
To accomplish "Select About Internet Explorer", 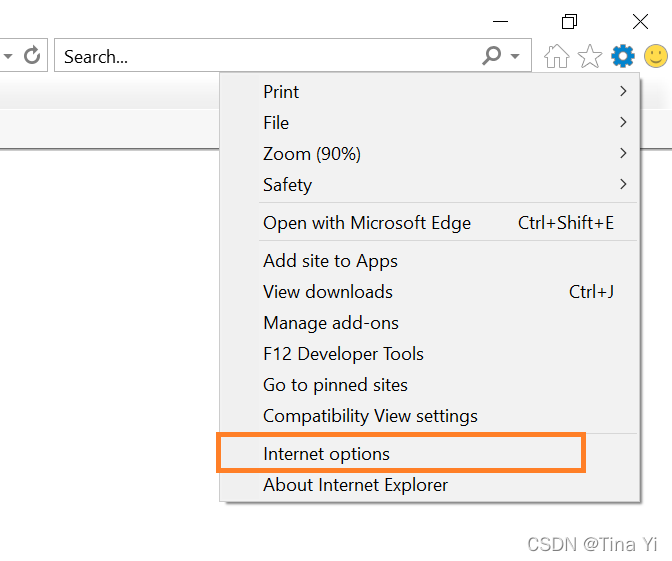I will tap(430, 485).
